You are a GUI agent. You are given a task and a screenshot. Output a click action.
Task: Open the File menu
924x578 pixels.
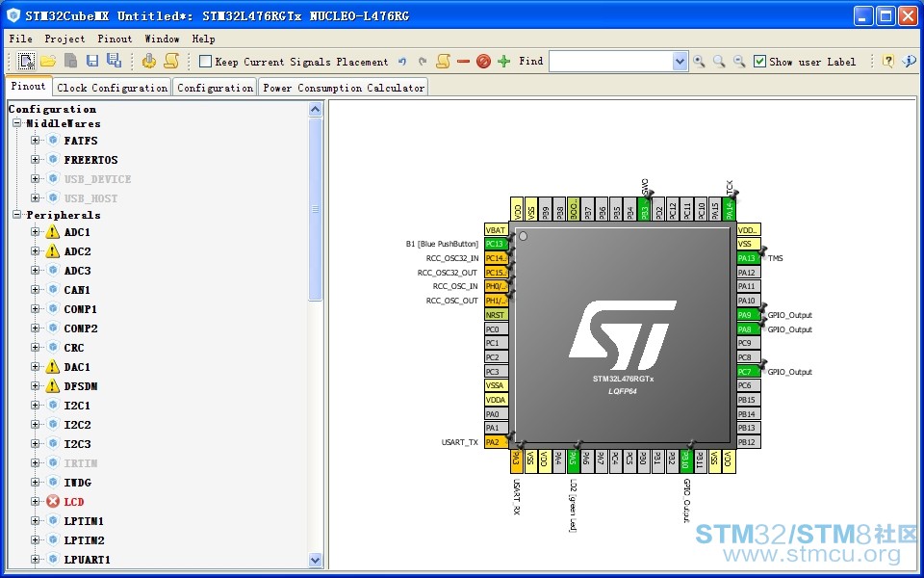coord(20,39)
